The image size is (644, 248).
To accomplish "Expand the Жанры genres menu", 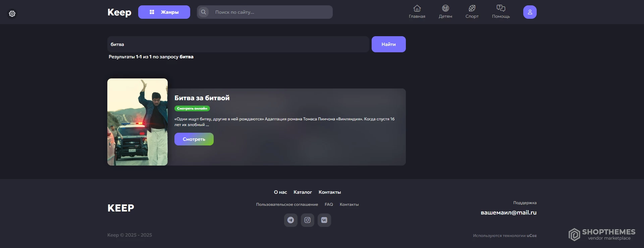I will (x=164, y=12).
